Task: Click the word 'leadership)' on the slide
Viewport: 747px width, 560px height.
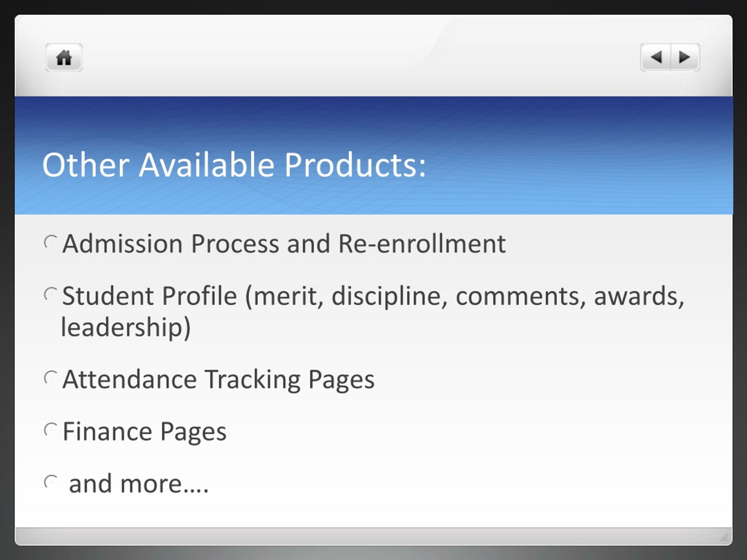Action: tap(126, 328)
